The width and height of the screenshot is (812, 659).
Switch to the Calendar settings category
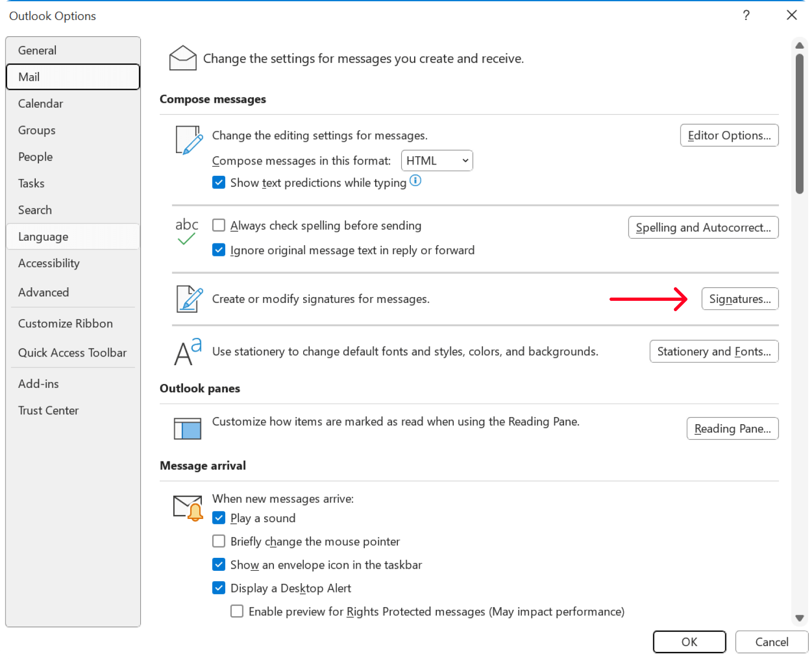(41, 103)
